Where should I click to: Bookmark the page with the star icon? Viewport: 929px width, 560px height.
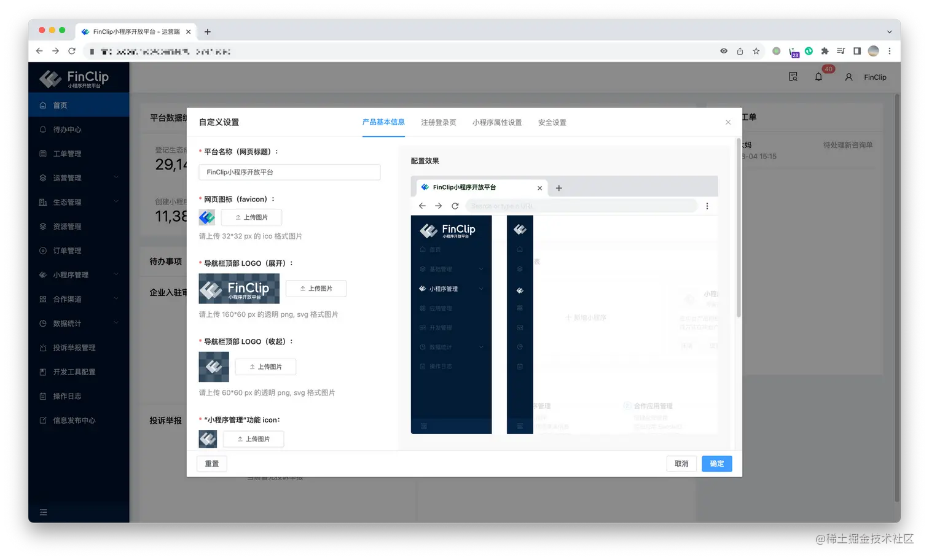[756, 52]
